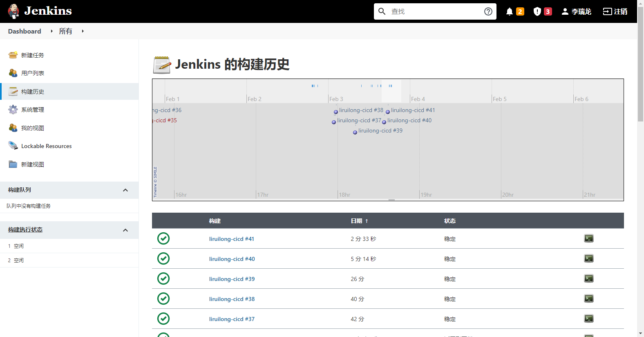Click the timeline resize handle below chart
644x337 pixels.
(x=391, y=200)
